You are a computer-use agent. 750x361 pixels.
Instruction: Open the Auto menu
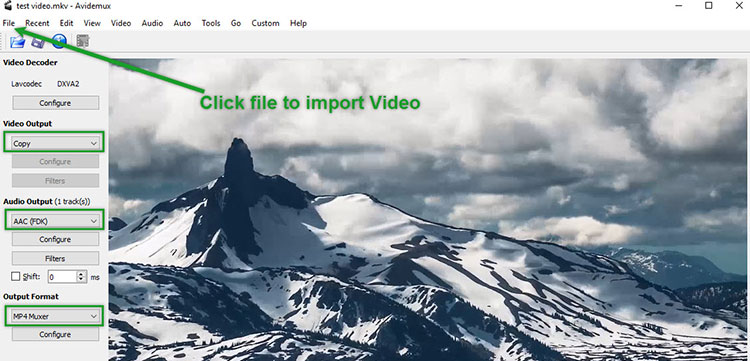182,23
